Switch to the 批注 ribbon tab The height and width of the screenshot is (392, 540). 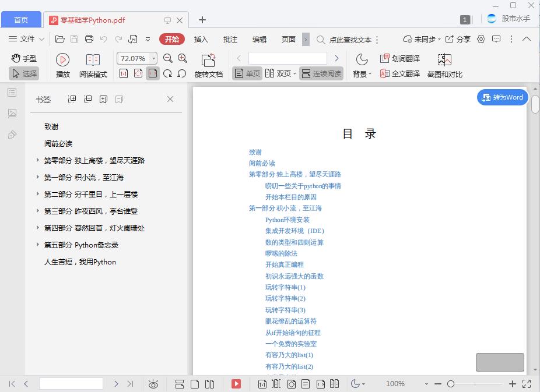[x=230, y=40]
